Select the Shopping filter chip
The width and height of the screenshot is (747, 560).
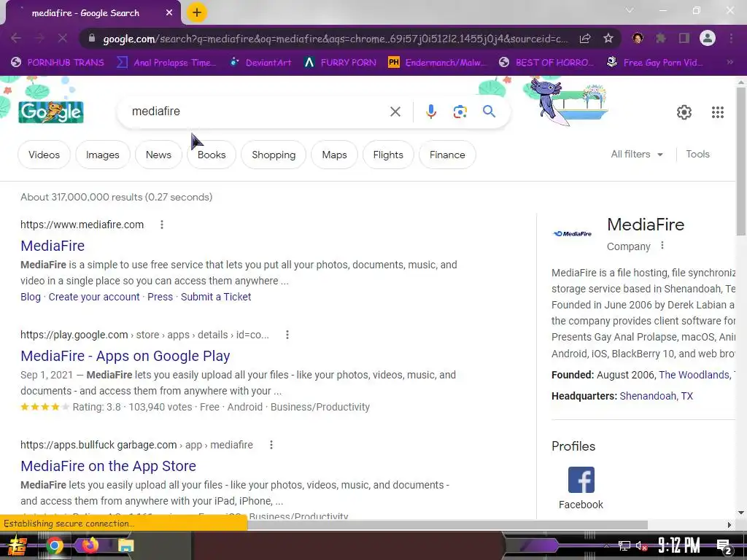(x=274, y=155)
